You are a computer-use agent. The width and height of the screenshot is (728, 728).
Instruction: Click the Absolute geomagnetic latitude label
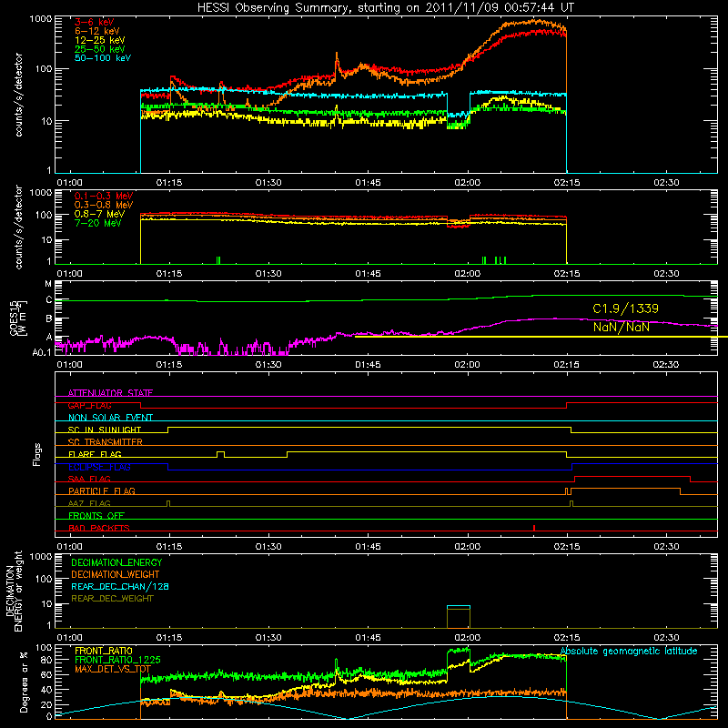tap(629, 651)
